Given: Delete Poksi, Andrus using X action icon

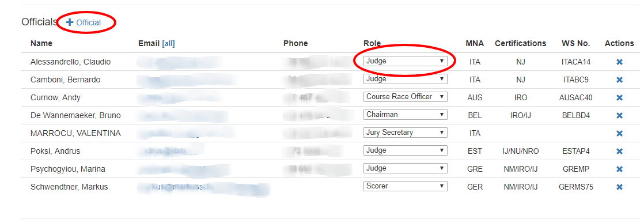Looking at the screenshot, I should click(x=619, y=151).
